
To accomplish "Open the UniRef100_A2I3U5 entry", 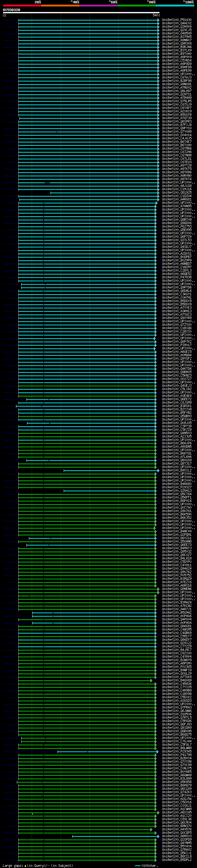I will (177, 437).
